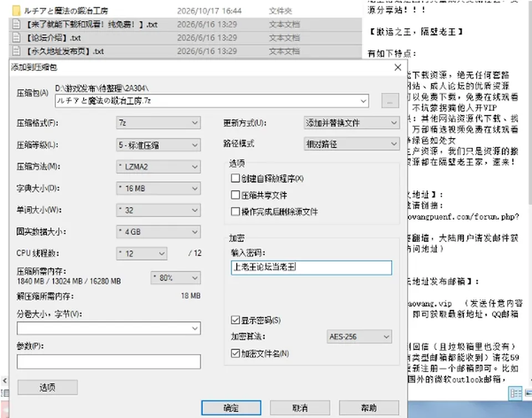The height and width of the screenshot is (418, 532).
Task: Toggle 操作完成后删除源文件 checkbox
Action: point(235,212)
